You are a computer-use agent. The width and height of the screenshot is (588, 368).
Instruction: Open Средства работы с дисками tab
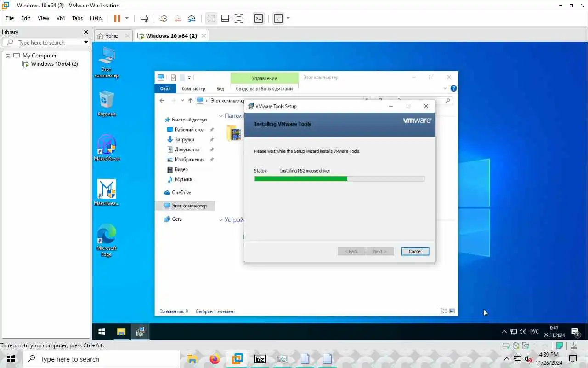(x=264, y=89)
